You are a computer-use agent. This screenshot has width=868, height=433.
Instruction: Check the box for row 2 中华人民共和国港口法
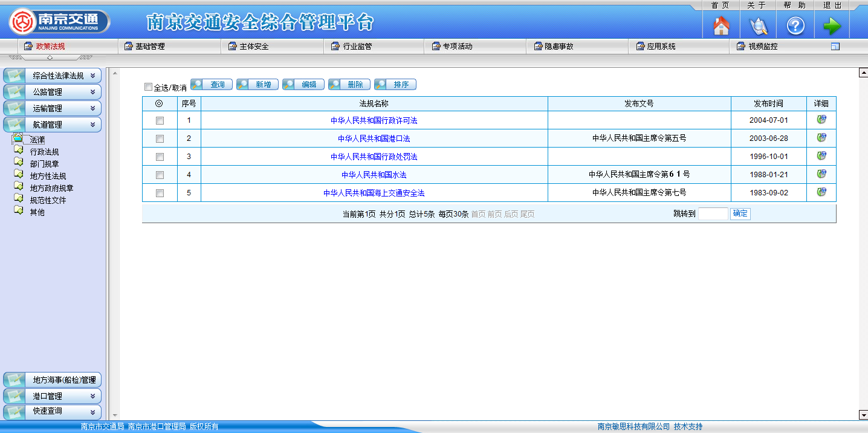pyautogui.click(x=160, y=138)
